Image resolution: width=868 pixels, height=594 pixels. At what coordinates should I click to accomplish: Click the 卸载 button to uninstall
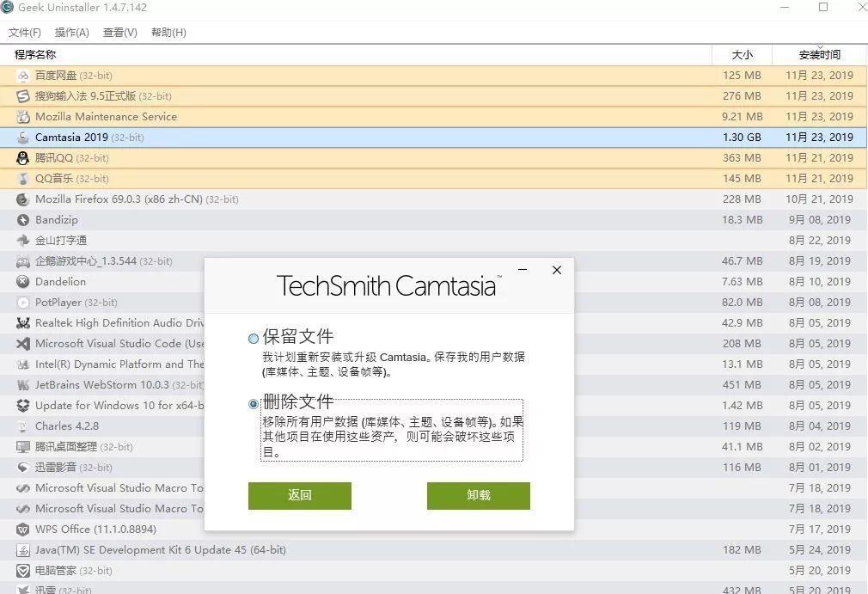[x=478, y=495]
